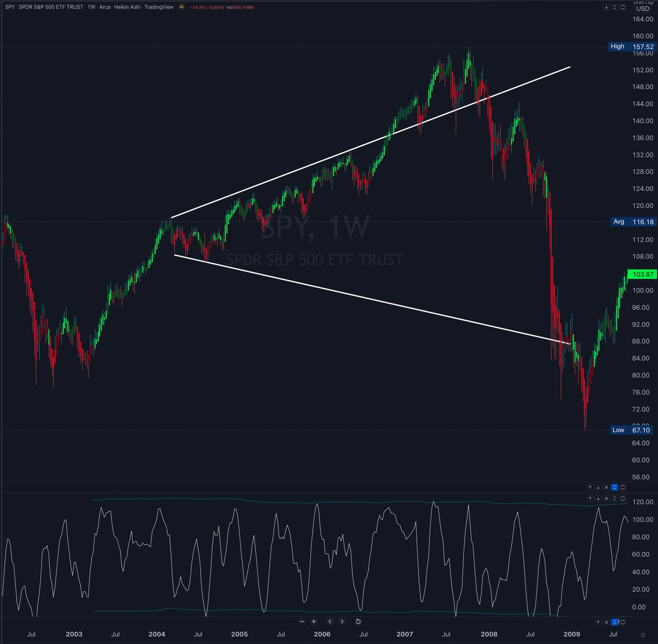Image resolution: width=658 pixels, height=644 pixels.
Task: Open USD currency selector
Action: coord(643,8)
